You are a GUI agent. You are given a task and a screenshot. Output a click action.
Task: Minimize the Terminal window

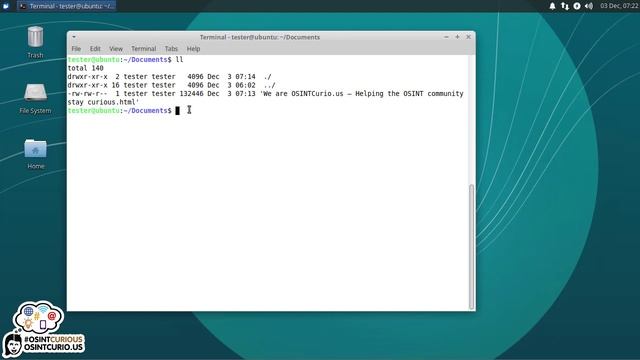[x=446, y=37]
